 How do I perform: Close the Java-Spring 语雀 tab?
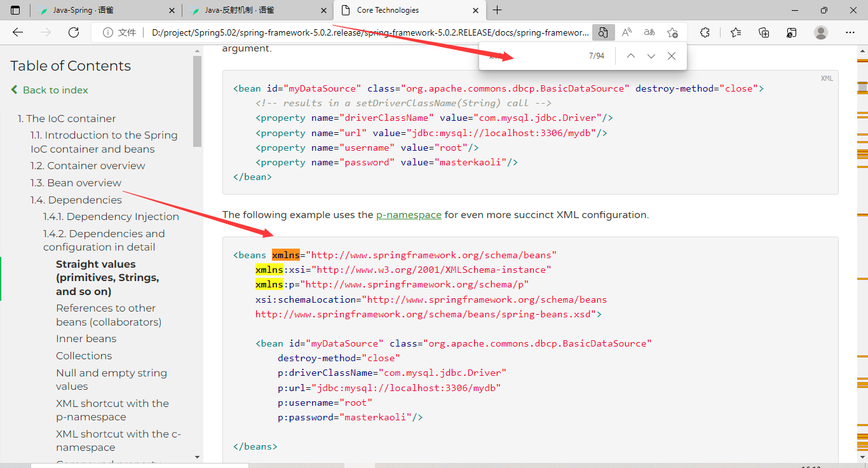[172, 10]
